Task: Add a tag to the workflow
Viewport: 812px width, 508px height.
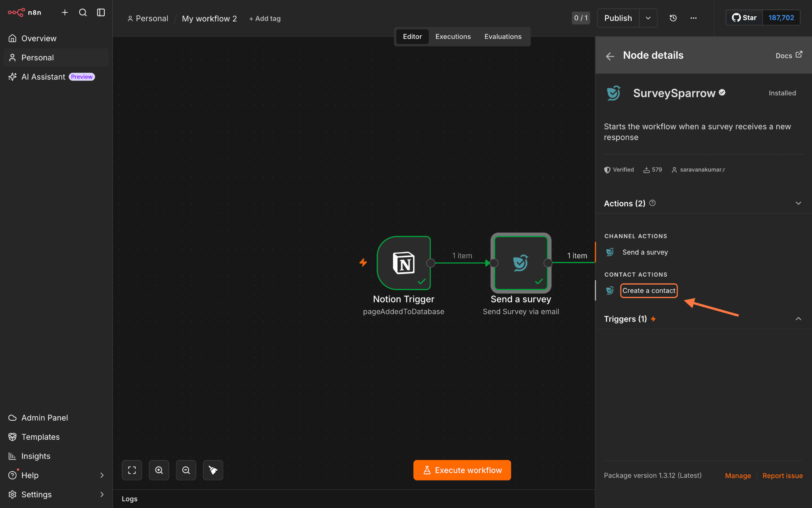Action: pyautogui.click(x=265, y=19)
